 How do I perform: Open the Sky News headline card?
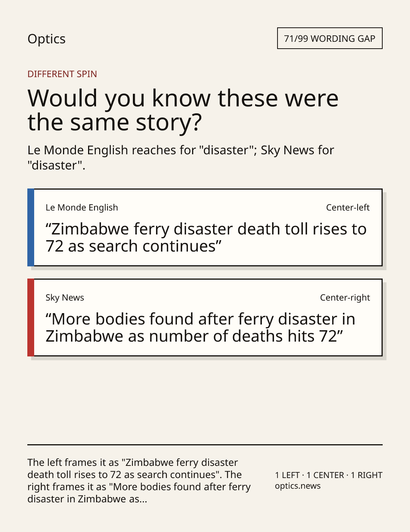[x=205, y=317]
